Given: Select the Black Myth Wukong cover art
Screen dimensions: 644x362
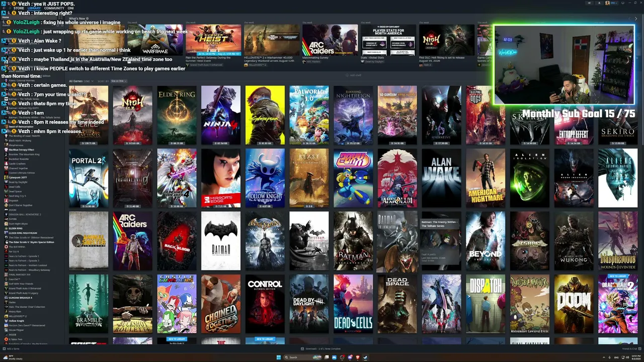Looking at the screenshot, I should coord(574,241).
